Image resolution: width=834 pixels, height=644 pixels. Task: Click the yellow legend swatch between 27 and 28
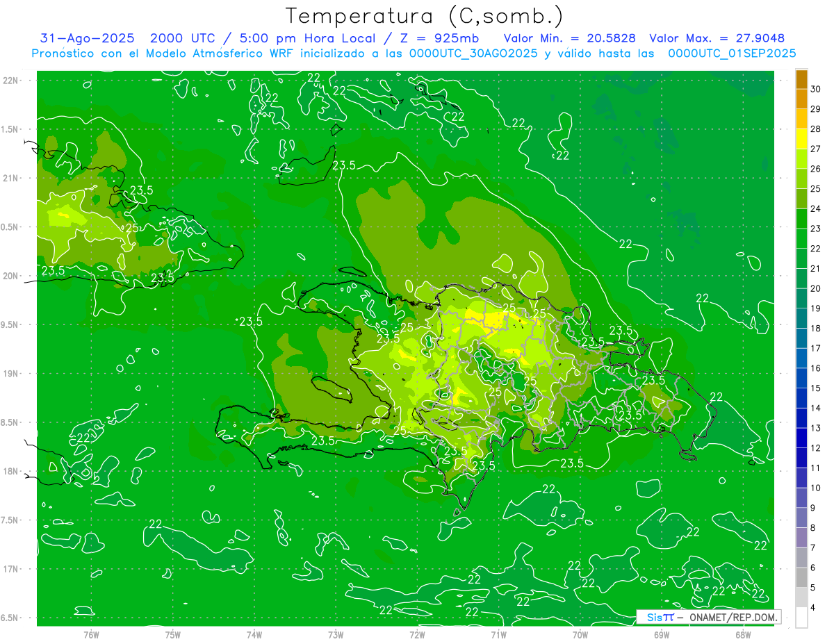[x=802, y=139]
